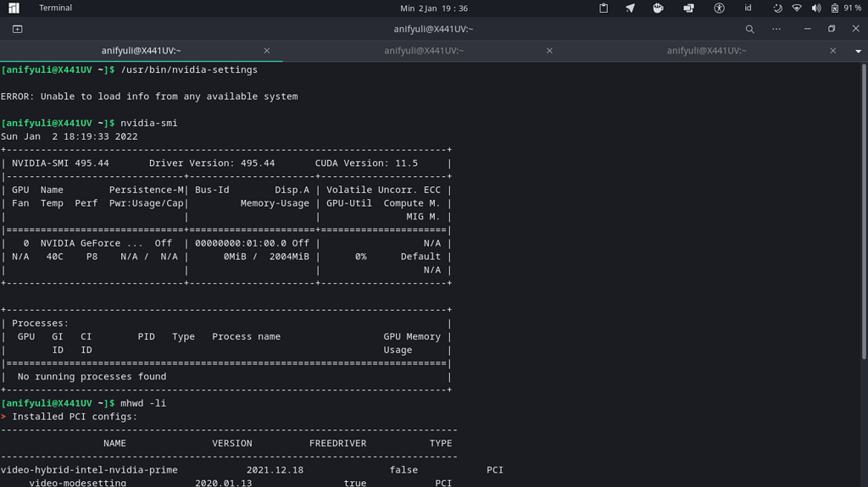Open the accessibility menu icon
Viewport: 868px width, 487px height.
click(x=719, y=8)
